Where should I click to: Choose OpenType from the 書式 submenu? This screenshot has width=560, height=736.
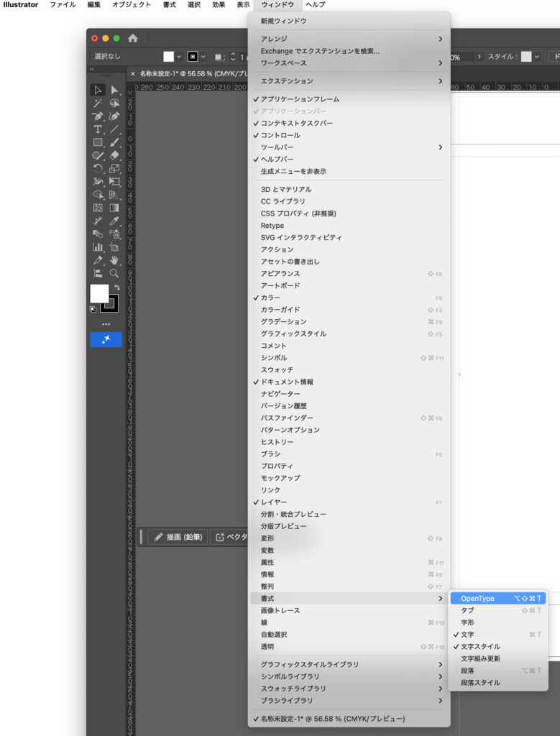click(x=477, y=598)
